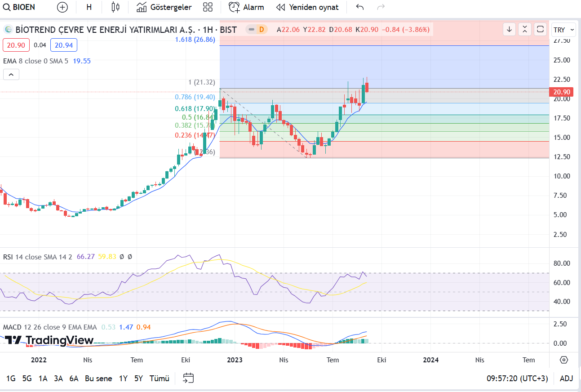Collapse the indicator legend with the chevron

[x=11, y=75]
